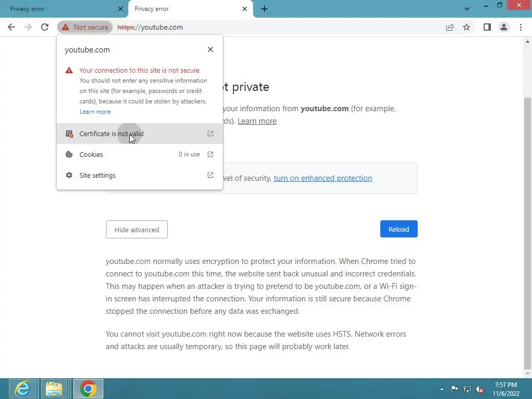Viewport: 532px width, 399px height.
Task: Click the invalid certificate icon
Action: point(69,134)
